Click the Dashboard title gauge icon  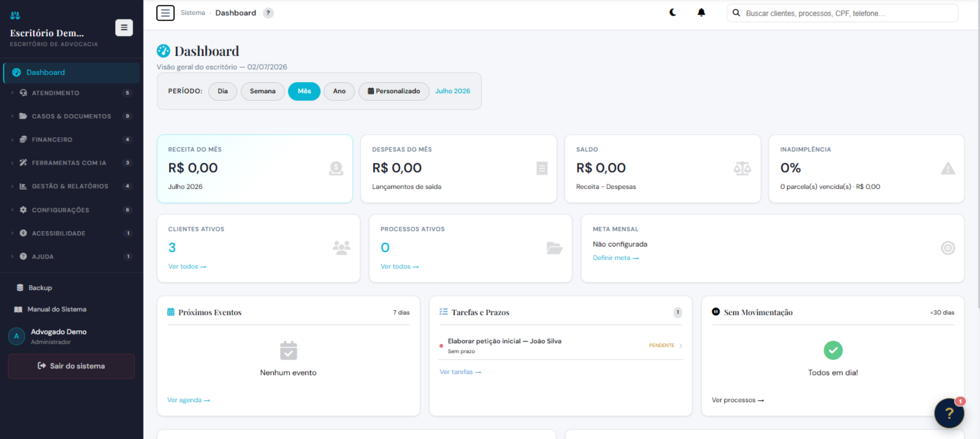click(163, 50)
